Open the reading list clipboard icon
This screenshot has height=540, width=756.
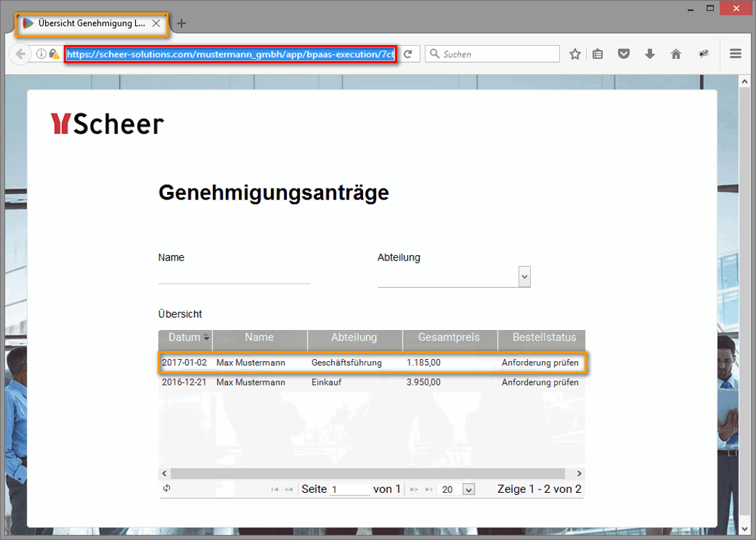click(597, 53)
